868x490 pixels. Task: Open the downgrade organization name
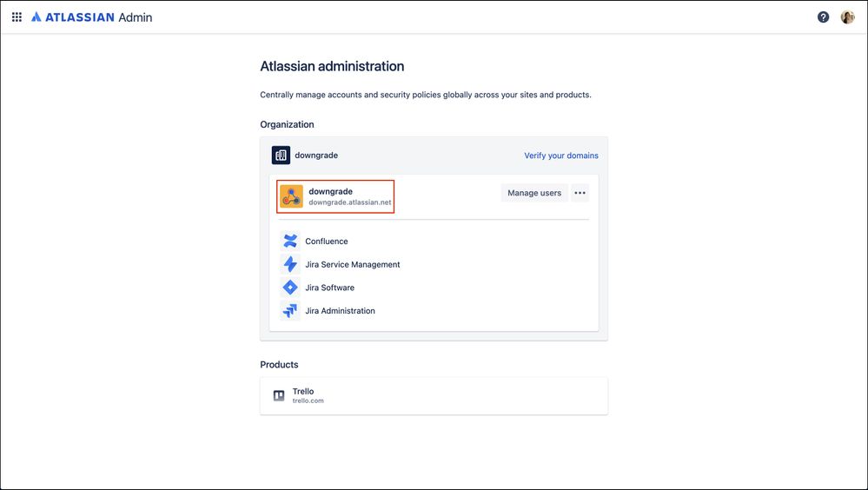coord(316,155)
